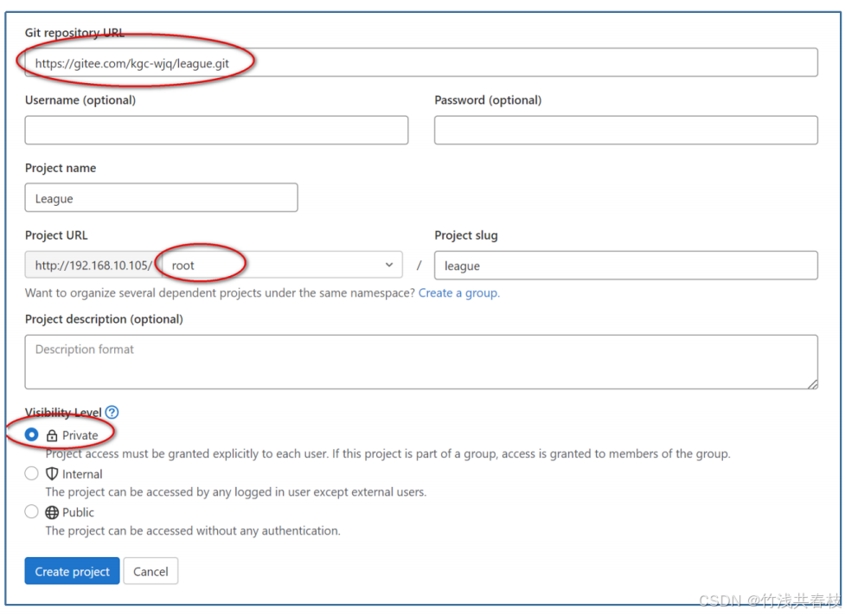Click the 'Want to organize several dependent projects' text
Screen dimensions: 845x616
coord(220,293)
